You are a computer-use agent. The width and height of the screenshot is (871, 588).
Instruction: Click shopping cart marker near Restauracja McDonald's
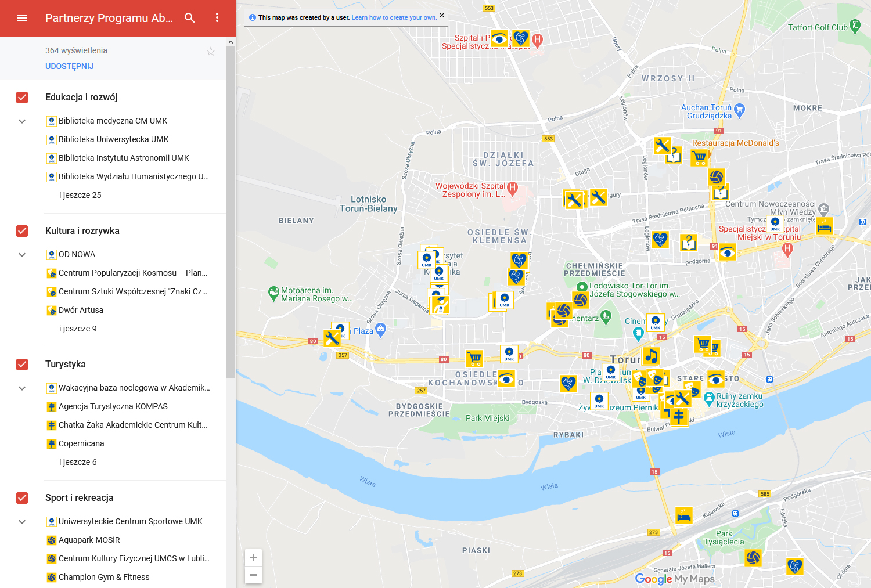700,157
